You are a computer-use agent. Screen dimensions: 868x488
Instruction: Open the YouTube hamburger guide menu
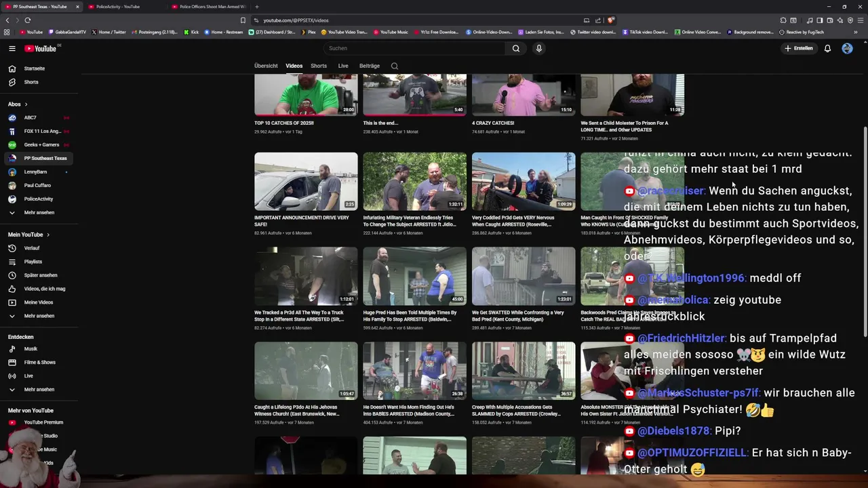[x=12, y=48]
